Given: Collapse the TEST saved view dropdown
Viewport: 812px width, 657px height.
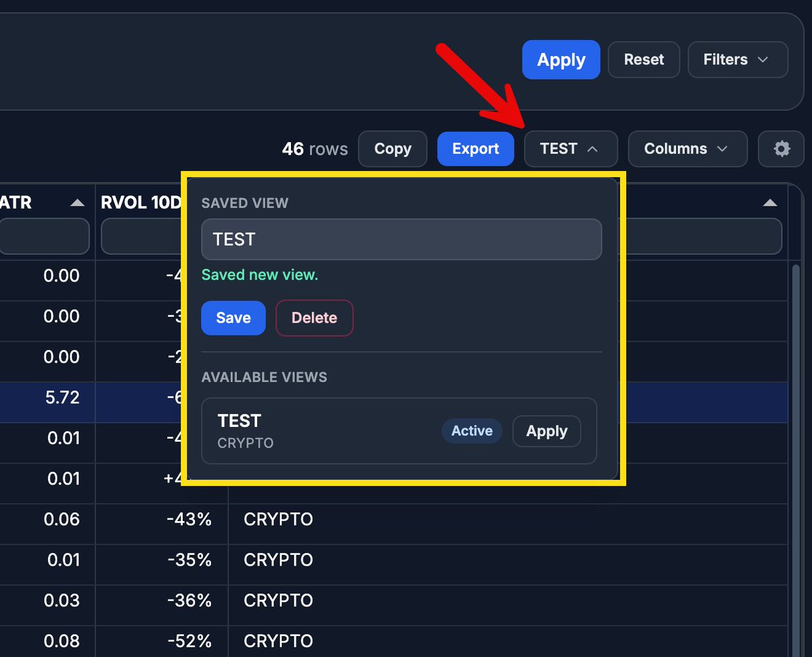Looking at the screenshot, I should (x=570, y=149).
